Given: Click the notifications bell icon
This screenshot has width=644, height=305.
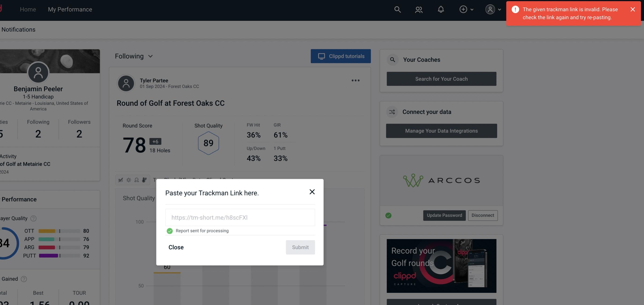Looking at the screenshot, I should point(441,9).
